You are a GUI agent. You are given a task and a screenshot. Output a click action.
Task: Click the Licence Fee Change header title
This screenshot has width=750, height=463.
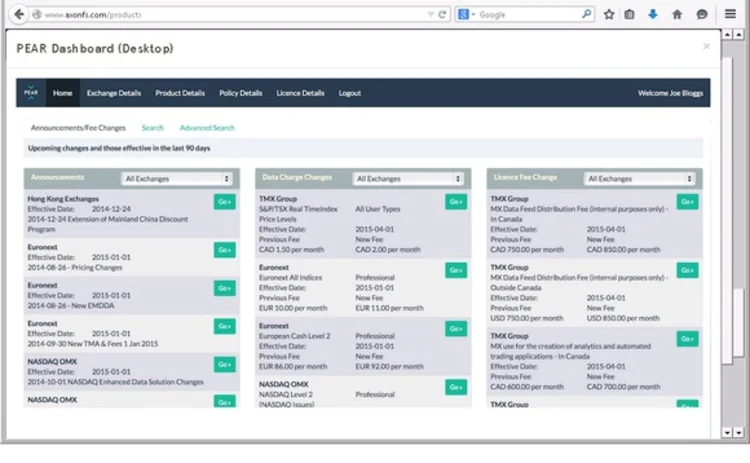[x=525, y=177]
